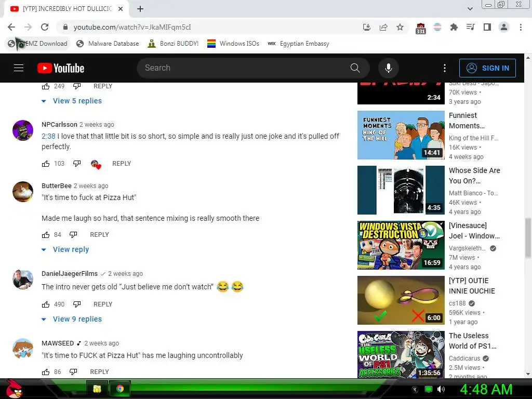Toggle Chrome side panel

(x=487, y=27)
